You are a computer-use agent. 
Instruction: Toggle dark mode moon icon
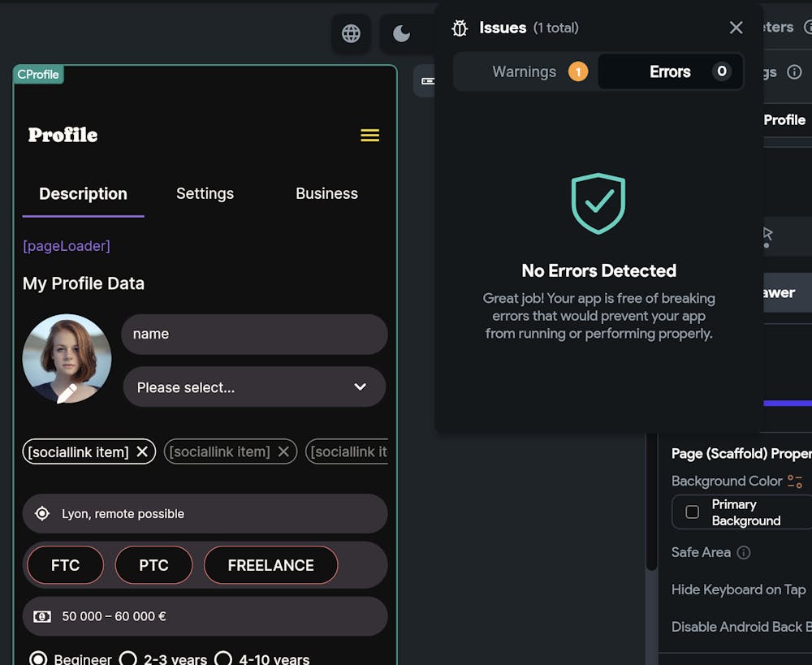pos(402,33)
